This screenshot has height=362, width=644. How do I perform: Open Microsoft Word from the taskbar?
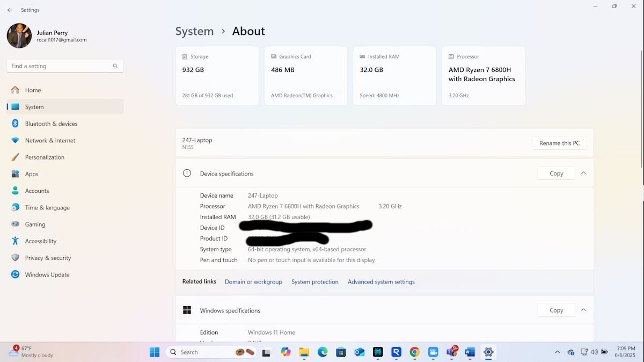pyautogui.click(x=470, y=352)
